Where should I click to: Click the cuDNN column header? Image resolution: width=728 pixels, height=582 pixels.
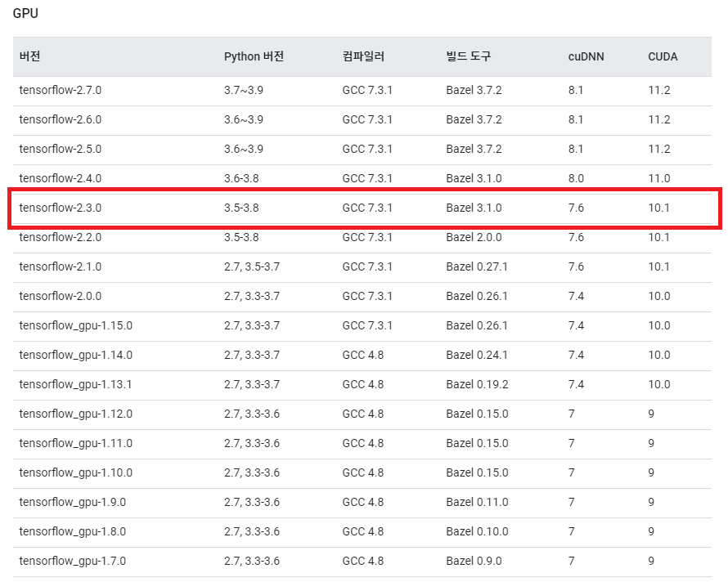tap(586, 56)
